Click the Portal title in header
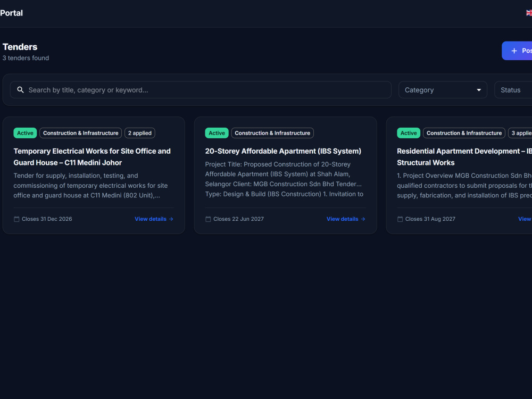 pos(11,13)
